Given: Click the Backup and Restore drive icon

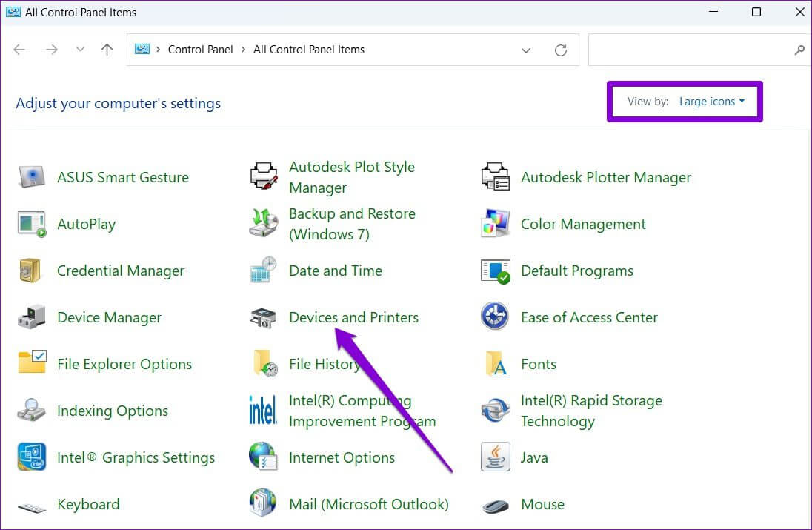Looking at the screenshot, I should (264, 223).
